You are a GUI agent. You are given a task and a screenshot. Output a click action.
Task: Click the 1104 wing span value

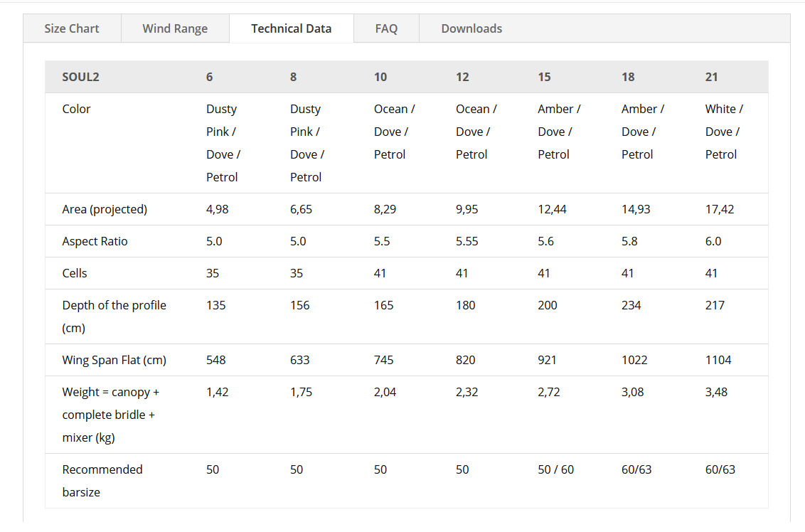[x=718, y=360]
